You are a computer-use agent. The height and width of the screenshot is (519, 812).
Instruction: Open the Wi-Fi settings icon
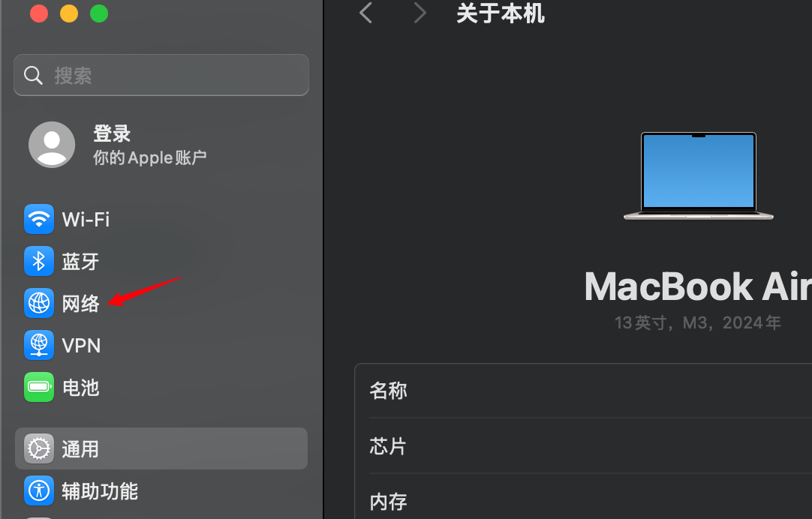pos(39,220)
